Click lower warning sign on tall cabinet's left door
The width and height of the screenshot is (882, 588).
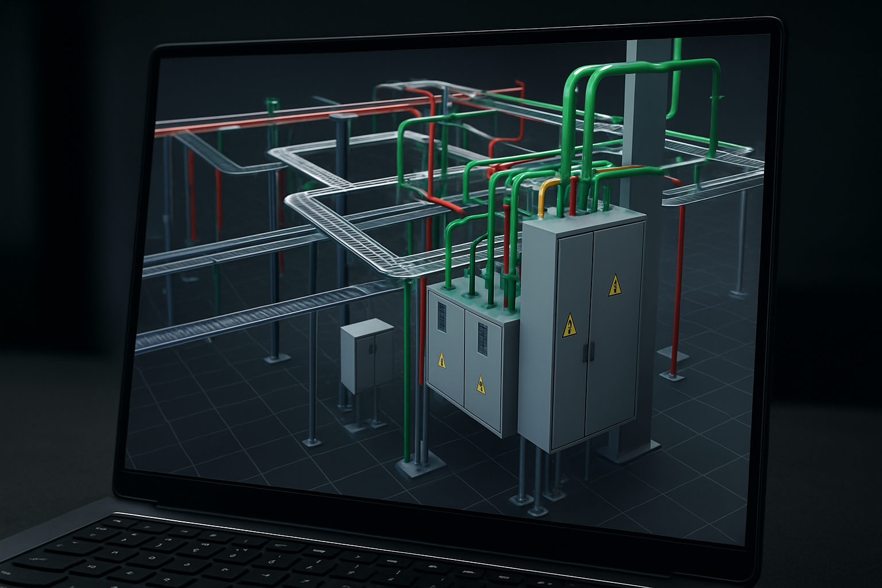tap(569, 326)
